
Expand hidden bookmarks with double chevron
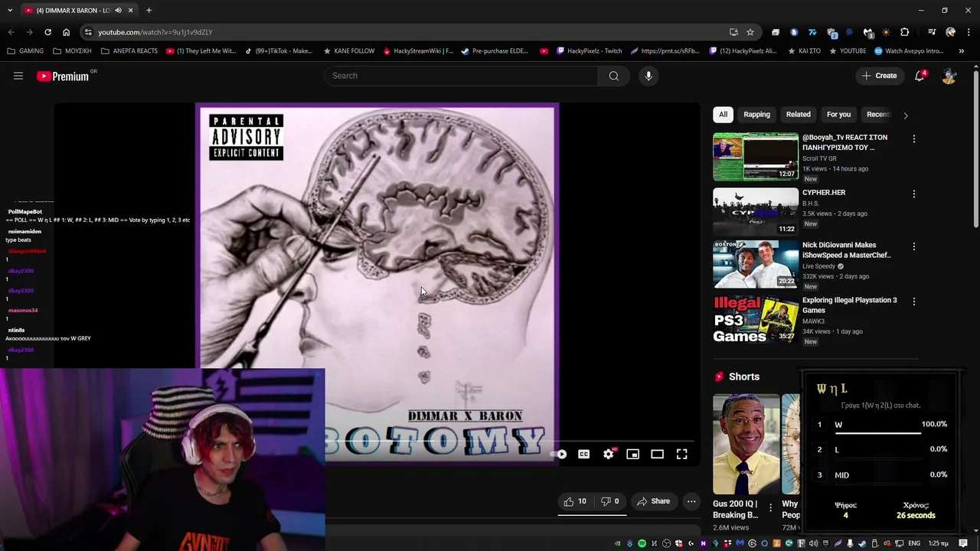[x=962, y=51]
